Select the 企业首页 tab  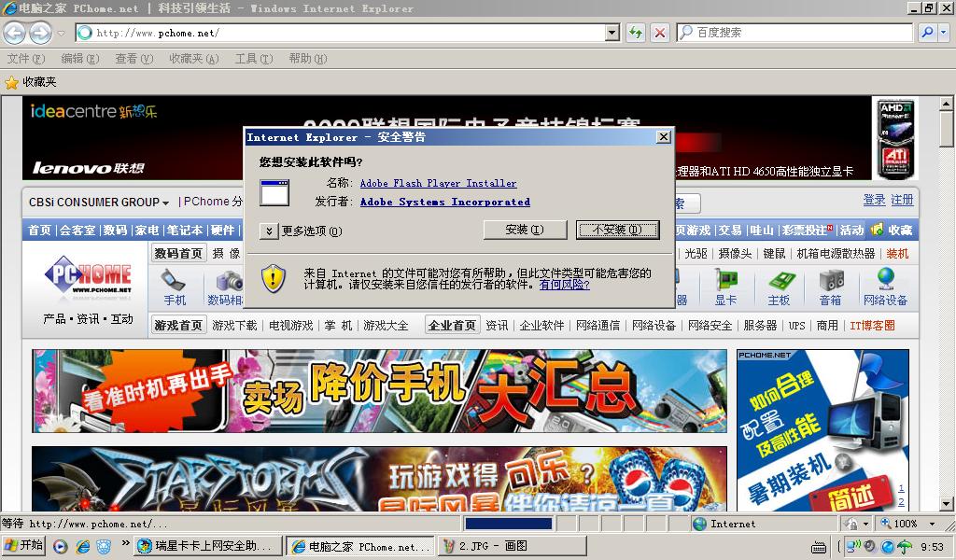click(x=452, y=326)
